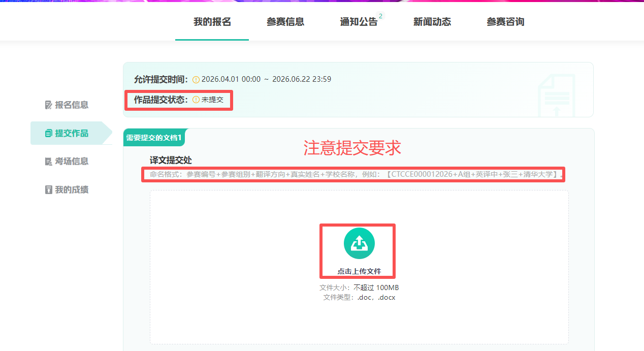Viewport: 644px width, 351px height.
Task: Click the 点击上传文件 label
Action: pyautogui.click(x=359, y=271)
